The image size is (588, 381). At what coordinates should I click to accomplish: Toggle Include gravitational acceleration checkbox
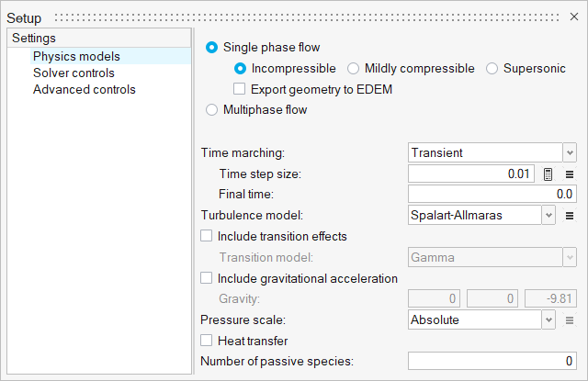(x=206, y=278)
